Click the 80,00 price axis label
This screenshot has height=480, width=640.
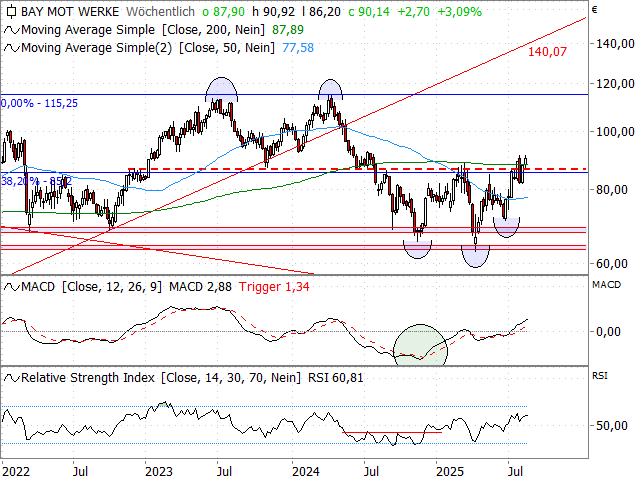coord(611,190)
